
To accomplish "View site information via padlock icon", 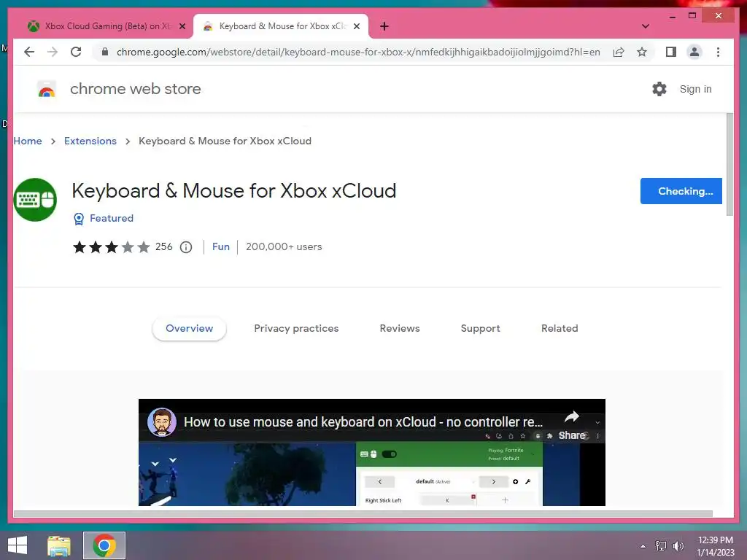I will coord(105,52).
